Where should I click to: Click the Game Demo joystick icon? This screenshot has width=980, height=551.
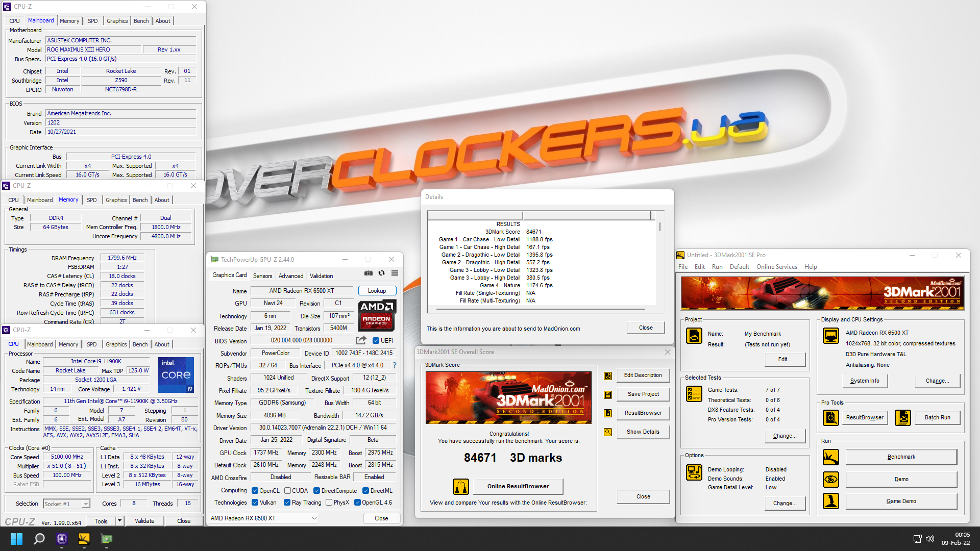coord(831,502)
